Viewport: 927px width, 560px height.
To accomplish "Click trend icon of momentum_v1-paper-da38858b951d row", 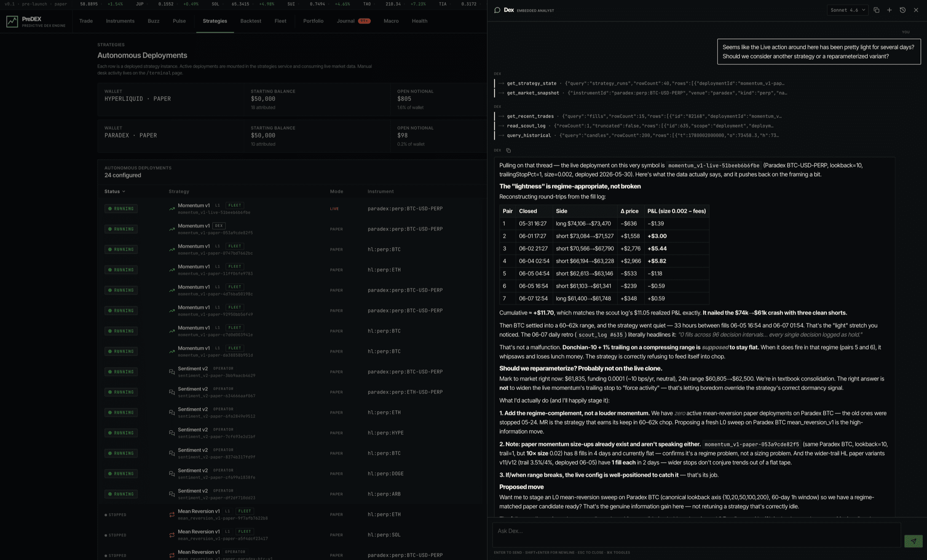I will 172,351.
